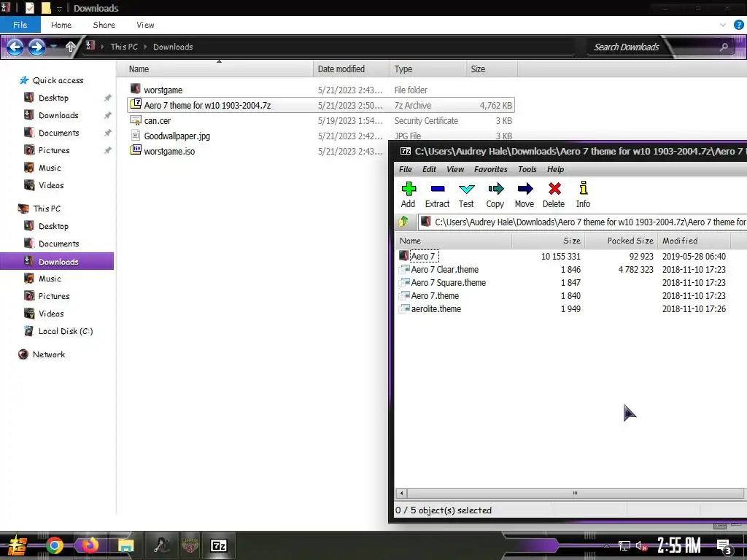Viewport: 747px width, 560px height.
Task: Select the Aero 7 folder in 7-Zip
Action: click(423, 256)
